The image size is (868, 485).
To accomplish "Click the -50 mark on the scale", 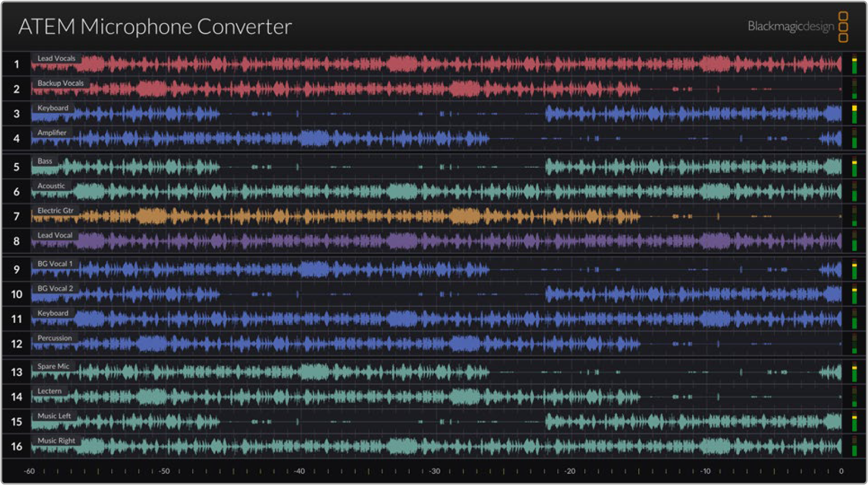I will [164, 471].
